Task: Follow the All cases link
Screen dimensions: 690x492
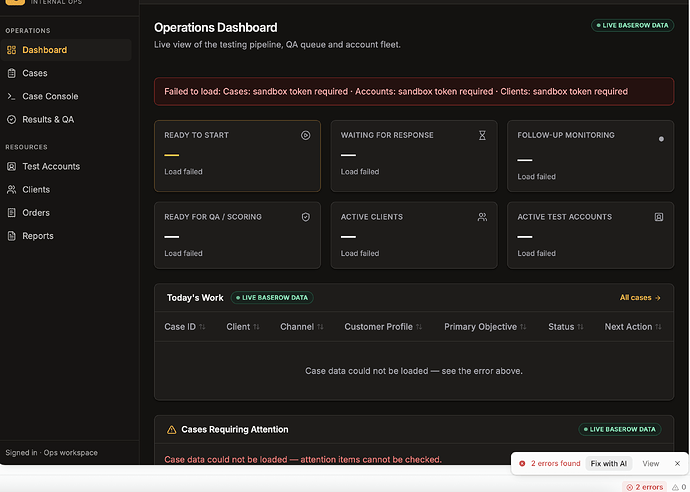Action: [640, 298]
